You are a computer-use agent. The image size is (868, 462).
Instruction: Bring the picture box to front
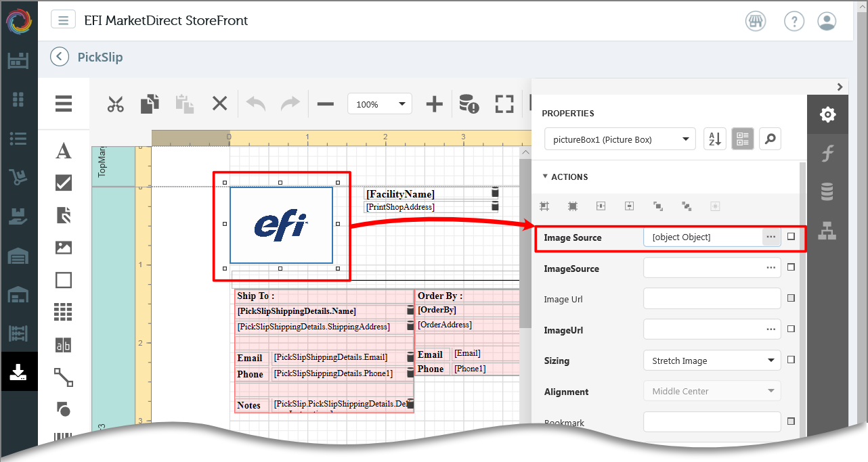(x=658, y=206)
